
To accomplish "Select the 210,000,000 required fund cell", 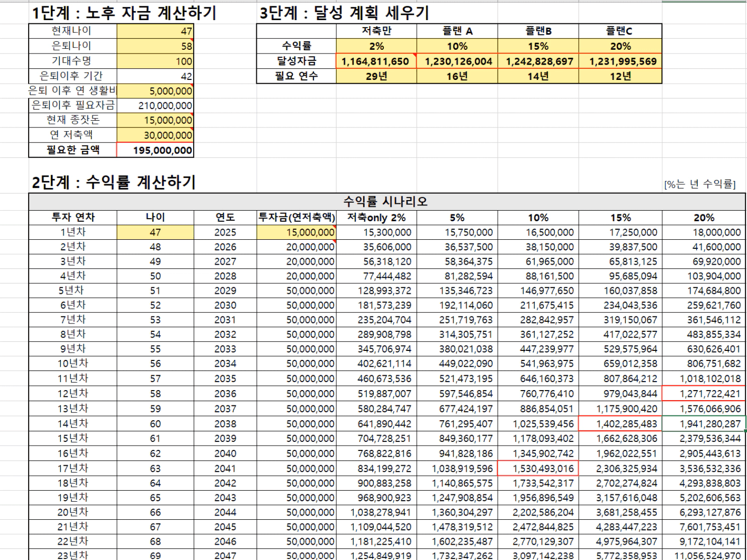I will click(x=155, y=105).
